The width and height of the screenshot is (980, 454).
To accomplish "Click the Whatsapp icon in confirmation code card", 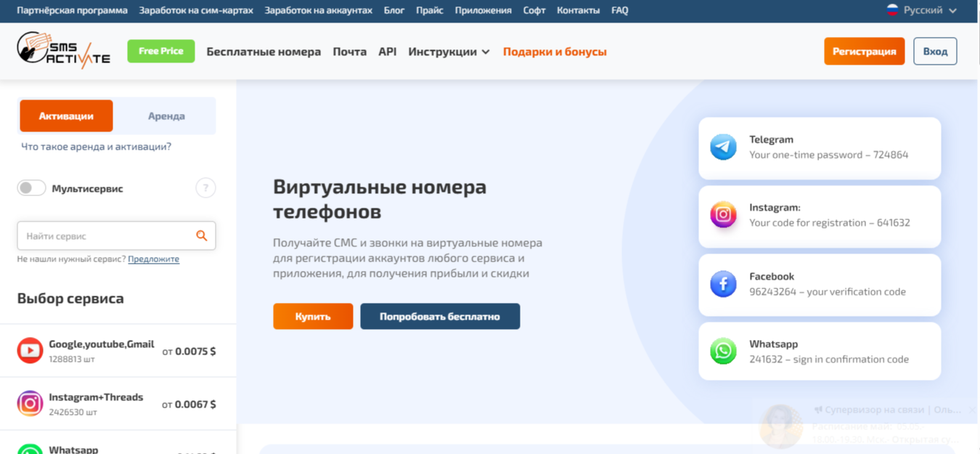I will 723,351.
